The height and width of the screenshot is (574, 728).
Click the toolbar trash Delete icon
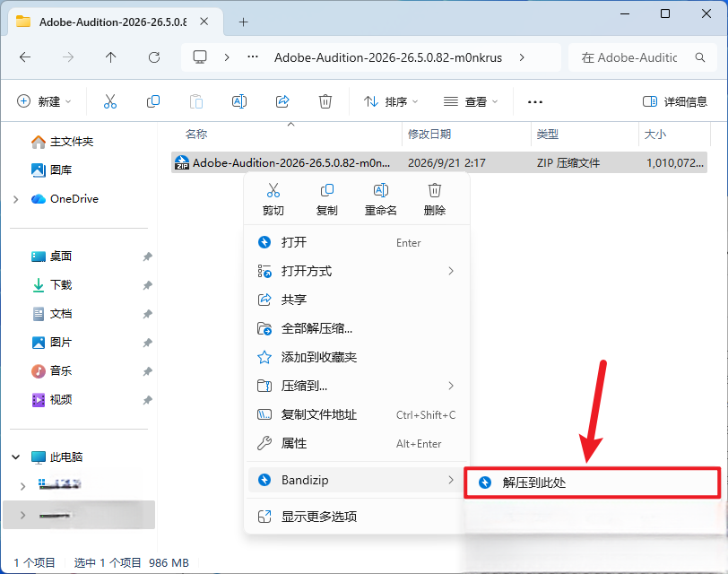[x=325, y=101]
